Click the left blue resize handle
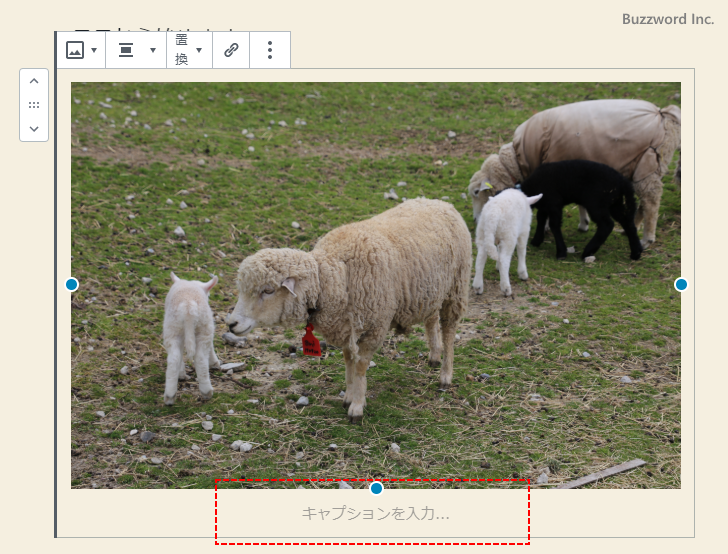Viewport: 728px width, 554px height. [71, 285]
